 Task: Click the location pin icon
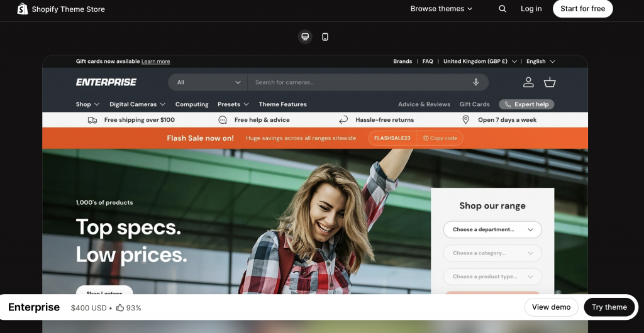pyautogui.click(x=466, y=120)
